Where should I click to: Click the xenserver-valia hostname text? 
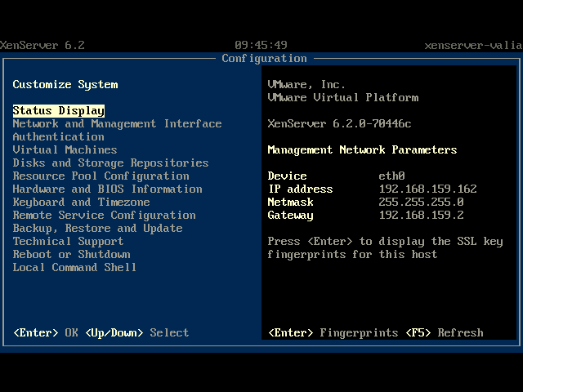(x=473, y=45)
